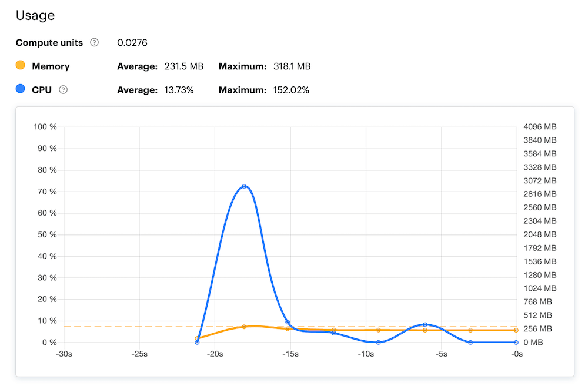Click the first orange Memory point near -21s

pos(197,338)
